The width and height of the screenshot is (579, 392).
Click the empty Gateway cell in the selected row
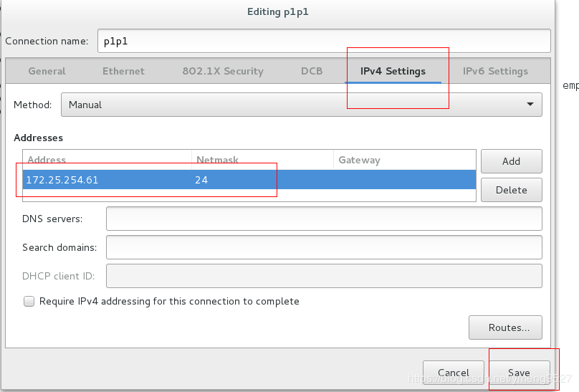(403, 180)
